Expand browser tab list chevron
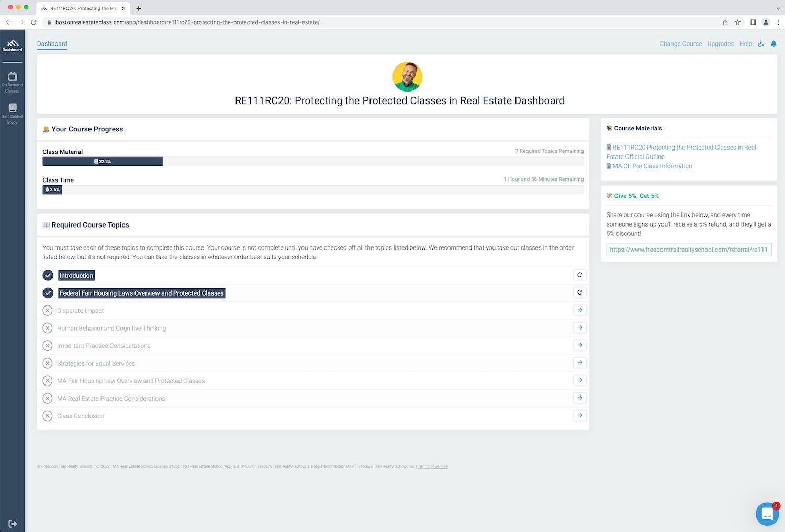This screenshot has width=785, height=532. point(778,8)
